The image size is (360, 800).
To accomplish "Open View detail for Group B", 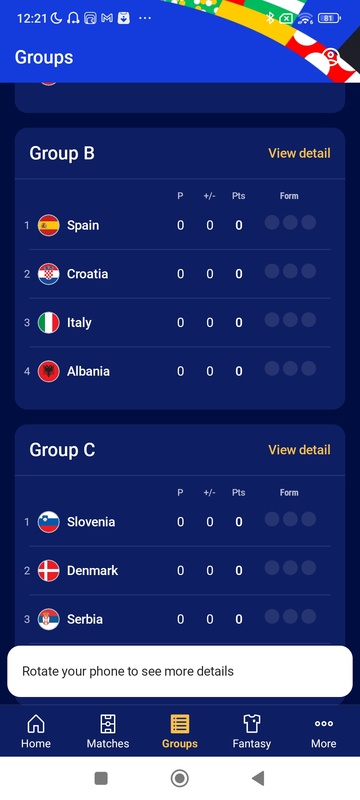I will [x=299, y=153].
